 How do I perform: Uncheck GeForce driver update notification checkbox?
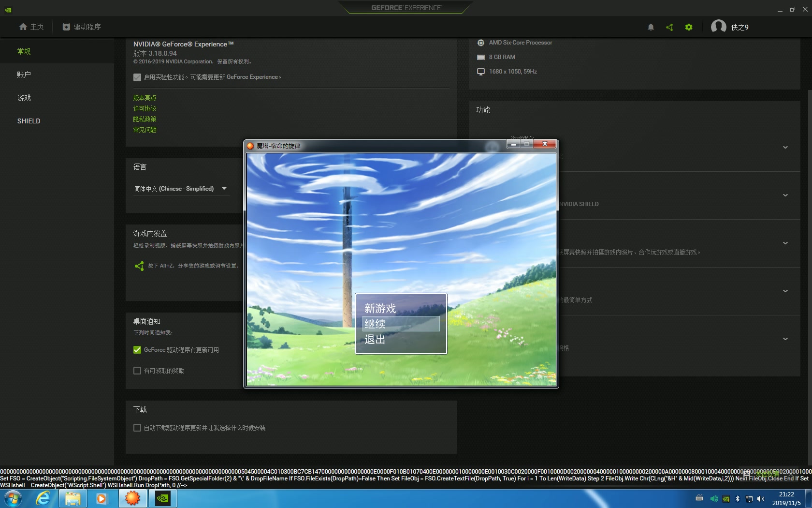pos(137,350)
